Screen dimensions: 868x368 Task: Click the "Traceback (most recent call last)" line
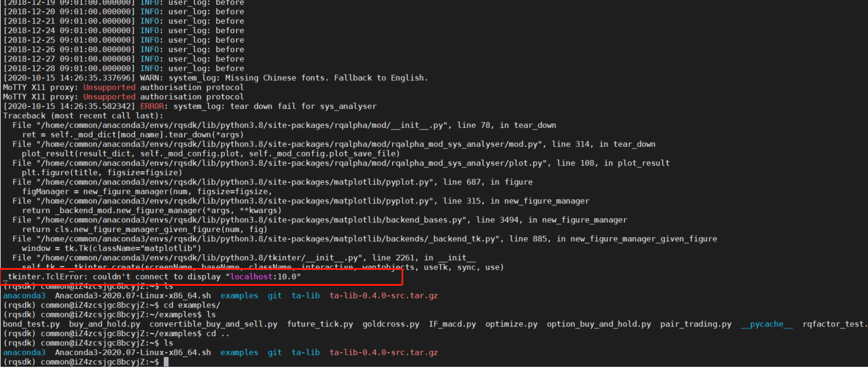pyautogui.click(x=83, y=116)
